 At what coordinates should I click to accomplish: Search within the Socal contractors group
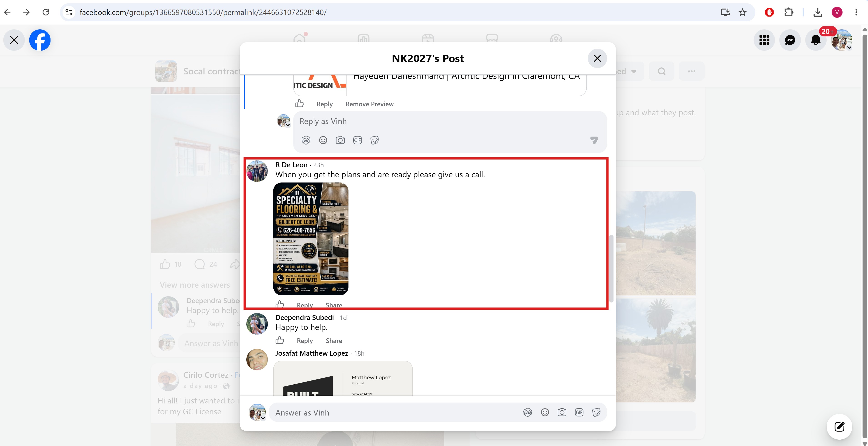(662, 71)
